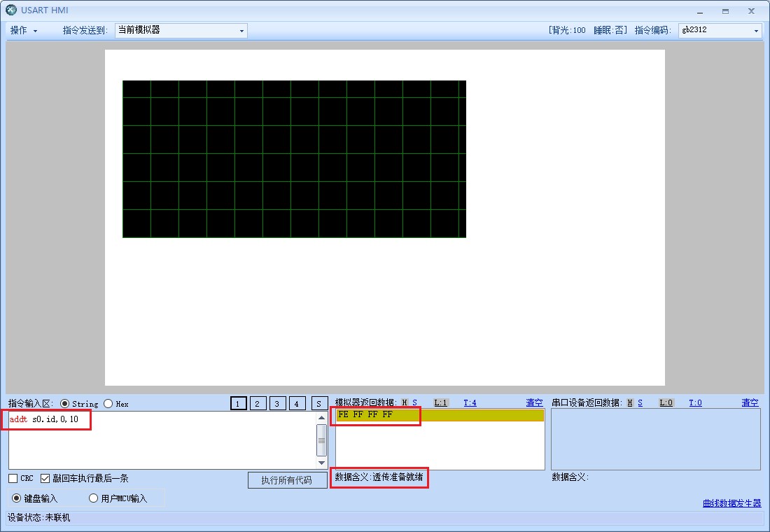
Task: Click the command input scrollbar thumb
Action: pyautogui.click(x=322, y=440)
